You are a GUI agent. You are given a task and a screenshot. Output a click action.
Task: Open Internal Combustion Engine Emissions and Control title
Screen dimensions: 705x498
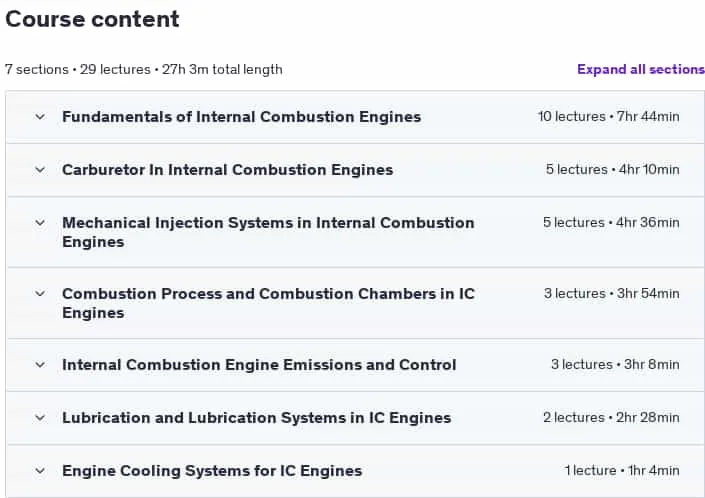coord(259,365)
